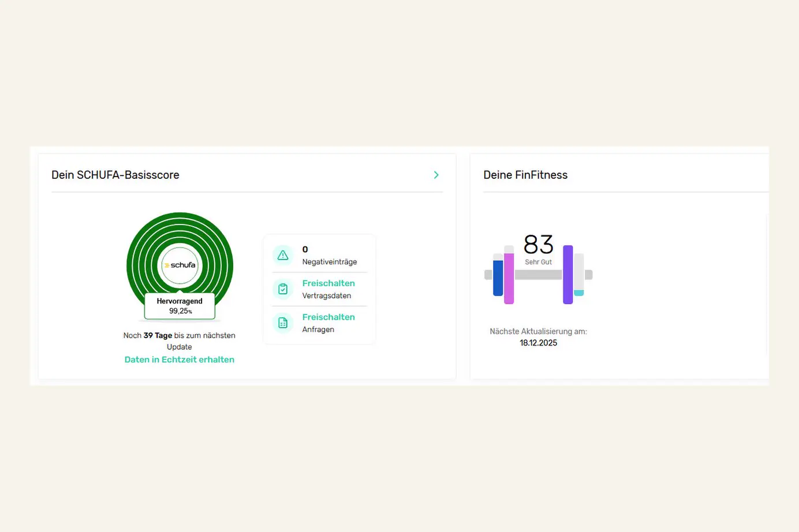Viewport: 799px width, 532px height.
Task: Open SCHUFA-Basisscore details chevron arrow
Action: tap(436, 175)
